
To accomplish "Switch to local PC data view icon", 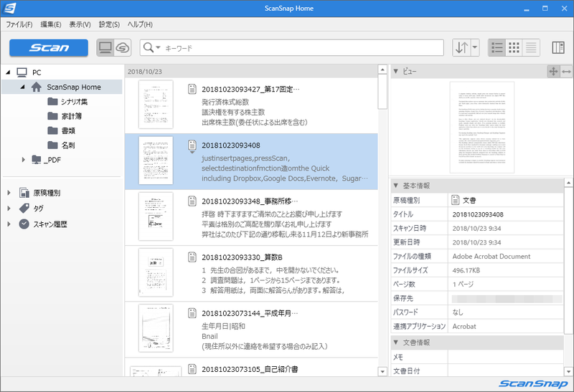I will (x=105, y=47).
